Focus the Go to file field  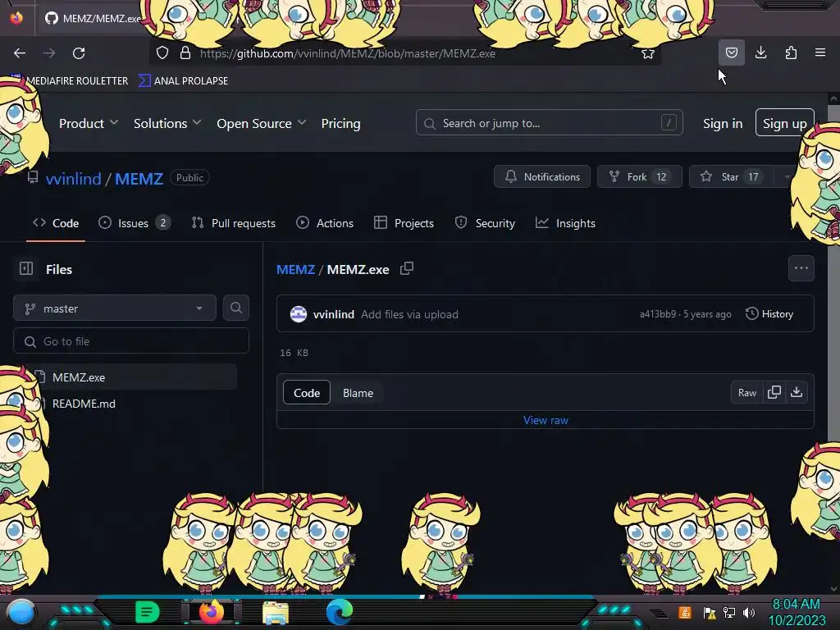(x=130, y=341)
